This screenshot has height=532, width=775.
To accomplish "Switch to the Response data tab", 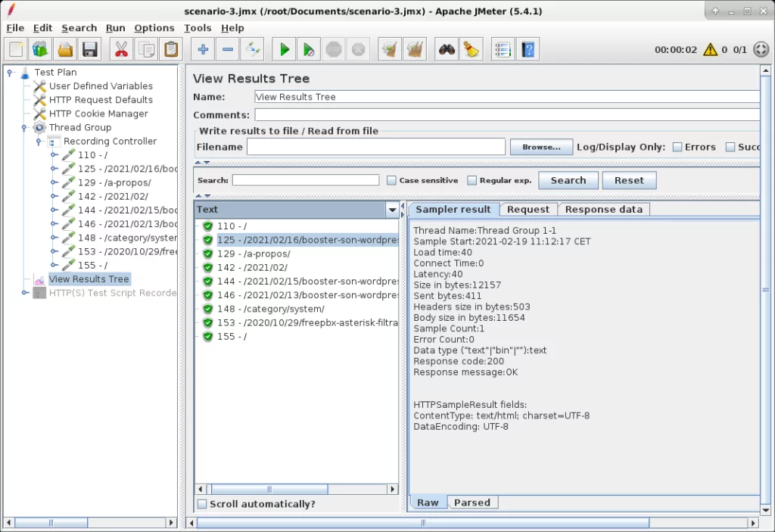I will [603, 210].
